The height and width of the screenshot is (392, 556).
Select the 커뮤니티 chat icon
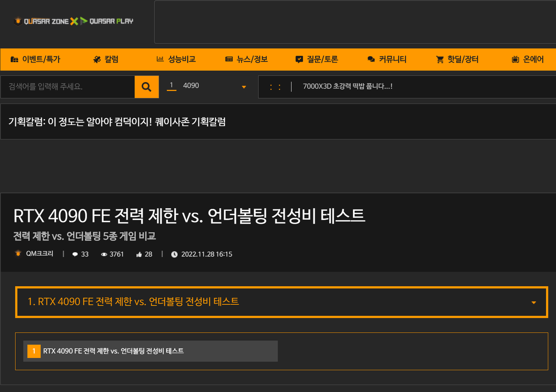371,60
